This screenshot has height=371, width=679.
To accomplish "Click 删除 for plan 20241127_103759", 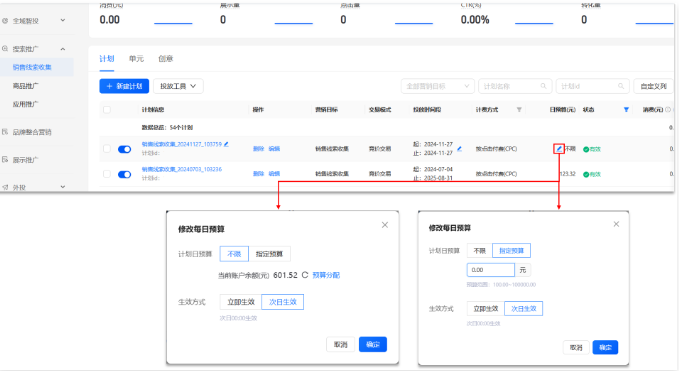I will (x=259, y=148).
